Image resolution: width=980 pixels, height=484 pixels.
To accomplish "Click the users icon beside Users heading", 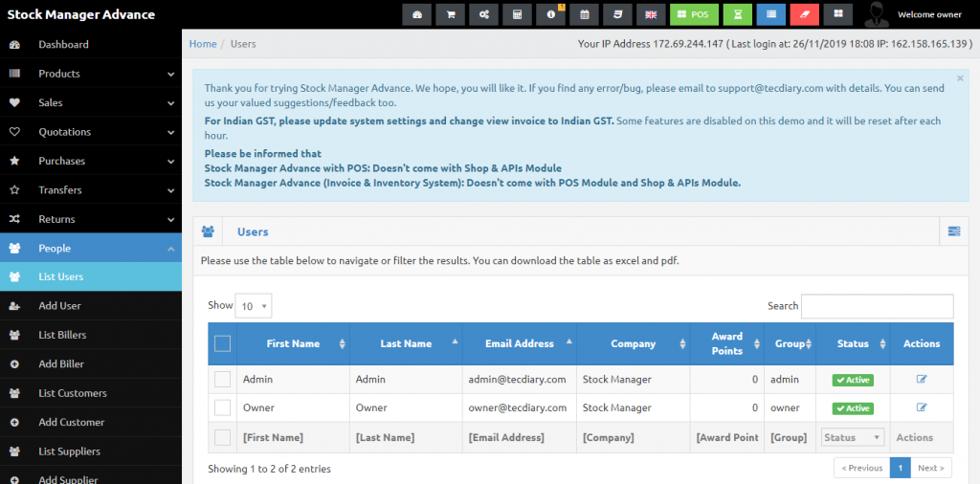I will 208,231.
